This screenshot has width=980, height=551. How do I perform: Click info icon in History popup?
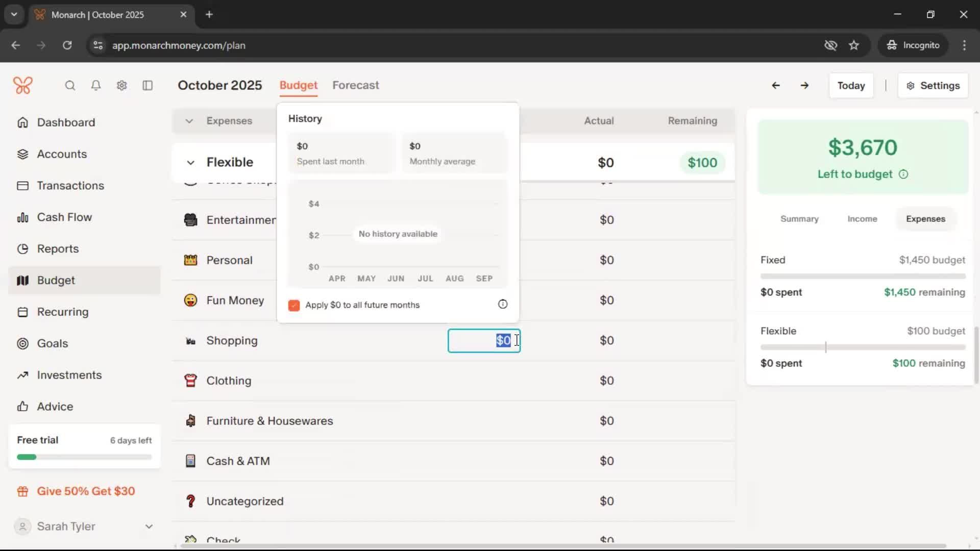pyautogui.click(x=503, y=304)
